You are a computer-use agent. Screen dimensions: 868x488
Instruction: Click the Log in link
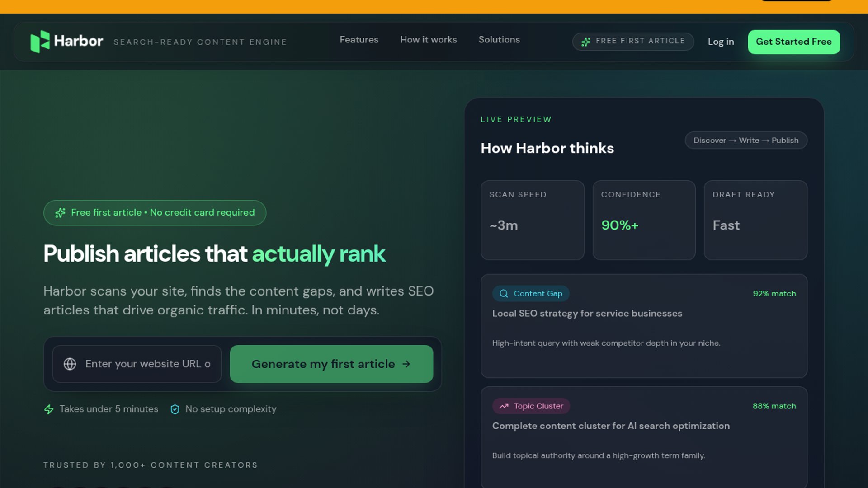pyautogui.click(x=721, y=42)
